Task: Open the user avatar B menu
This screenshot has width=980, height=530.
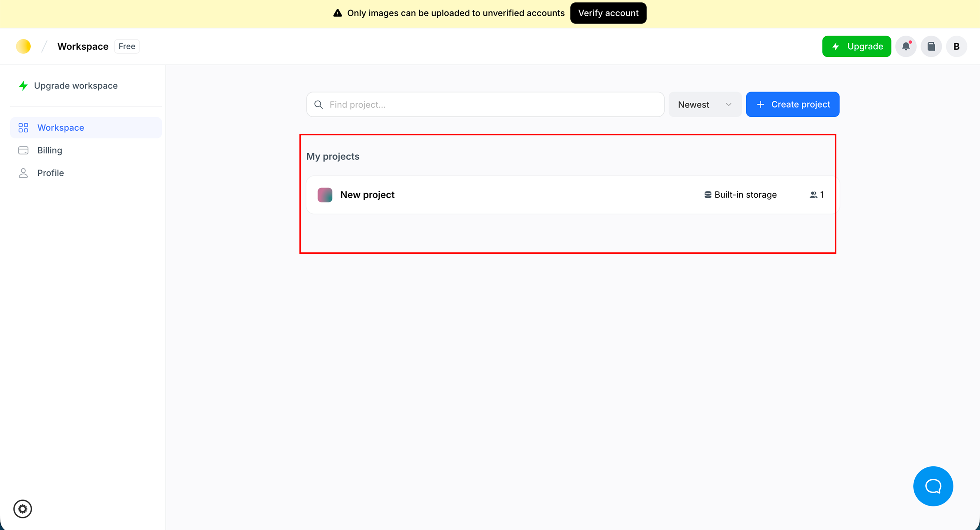Action: click(956, 46)
